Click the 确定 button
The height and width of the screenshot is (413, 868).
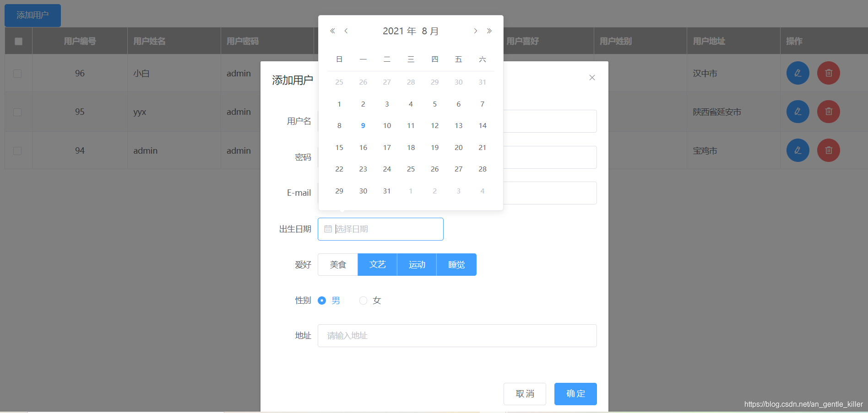click(575, 394)
